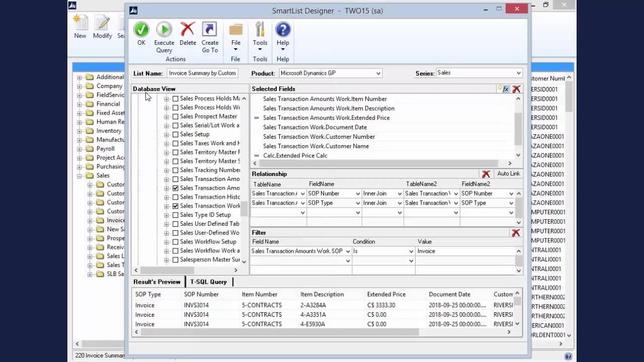
Task: Click the help icon in the background status bar
Action: (x=568, y=356)
